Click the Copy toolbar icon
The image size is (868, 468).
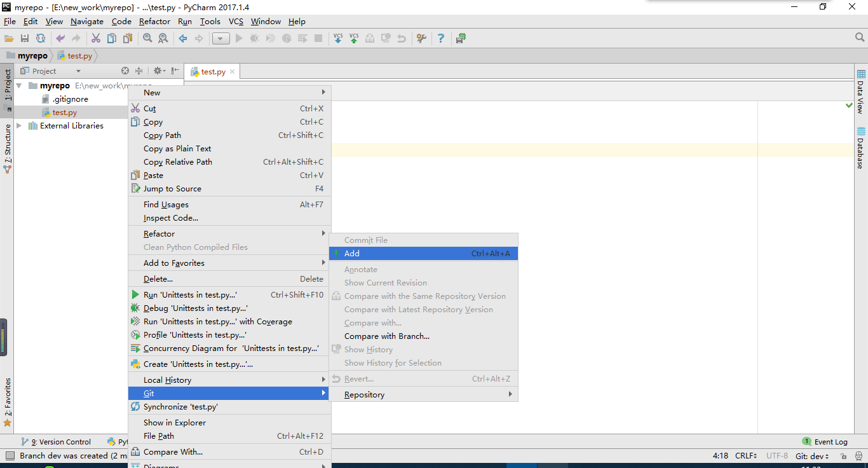click(x=112, y=39)
